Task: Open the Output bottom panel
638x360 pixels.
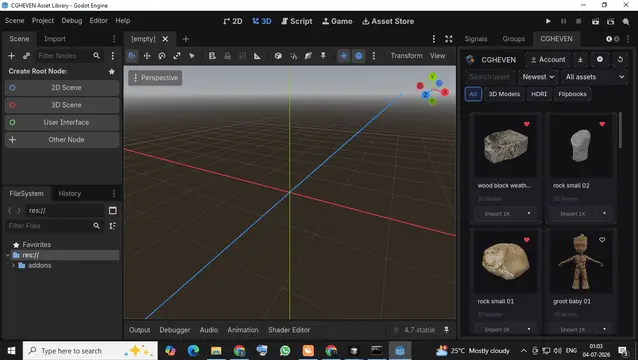Action: pos(140,330)
